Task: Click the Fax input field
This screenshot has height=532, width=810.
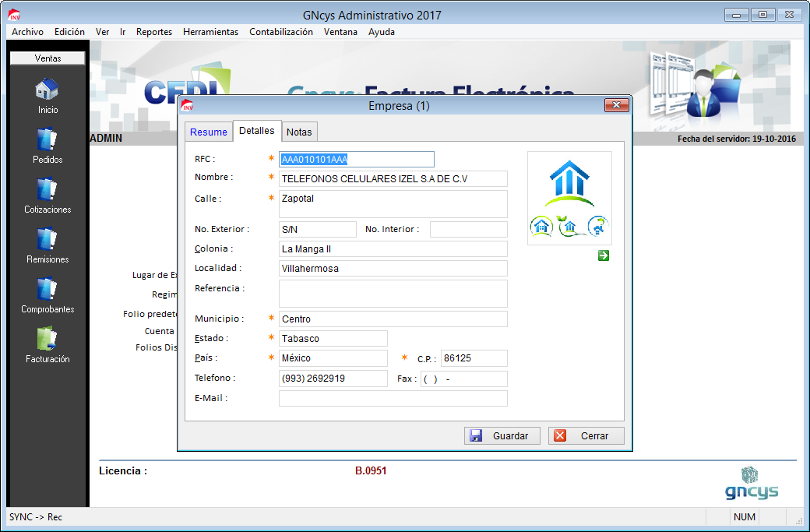Action: coord(464,379)
